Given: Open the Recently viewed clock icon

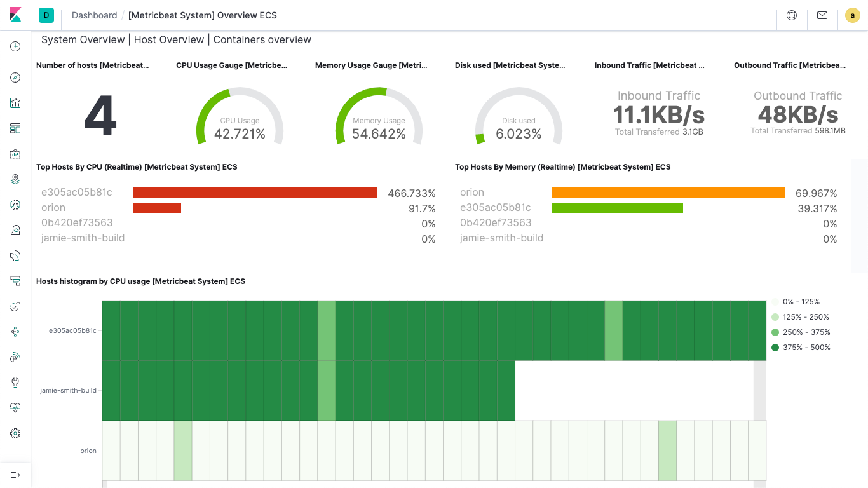Looking at the screenshot, I should [15, 46].
